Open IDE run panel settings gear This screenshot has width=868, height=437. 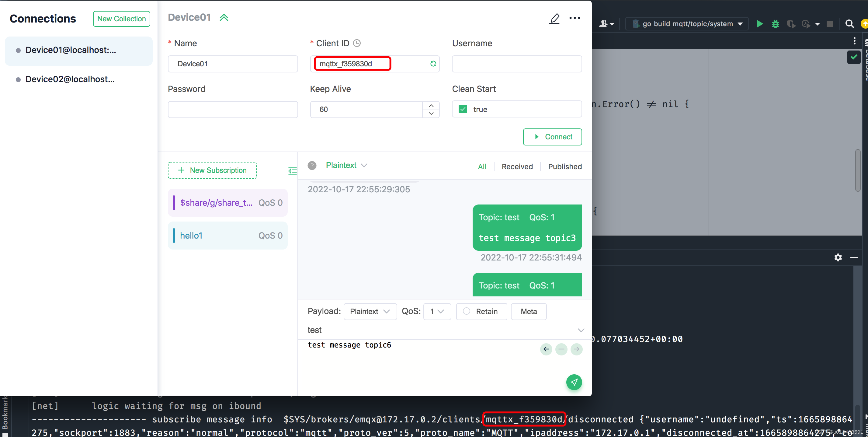(x=838, y=258)
